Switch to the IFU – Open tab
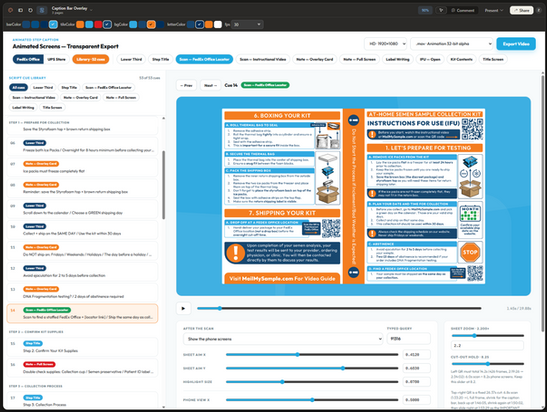The height and width of the screenshot is (412, 547). point(430,59)
